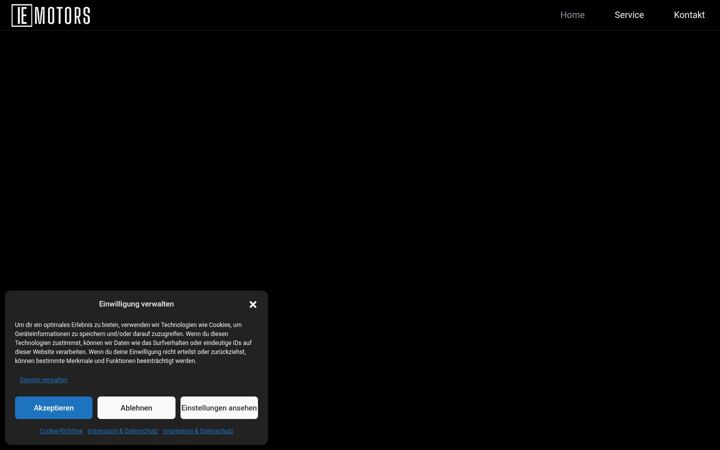
Task: Open the last Impressum & Datenschutz link in the row
Action: pyautogui.click(x=198, y=431)
